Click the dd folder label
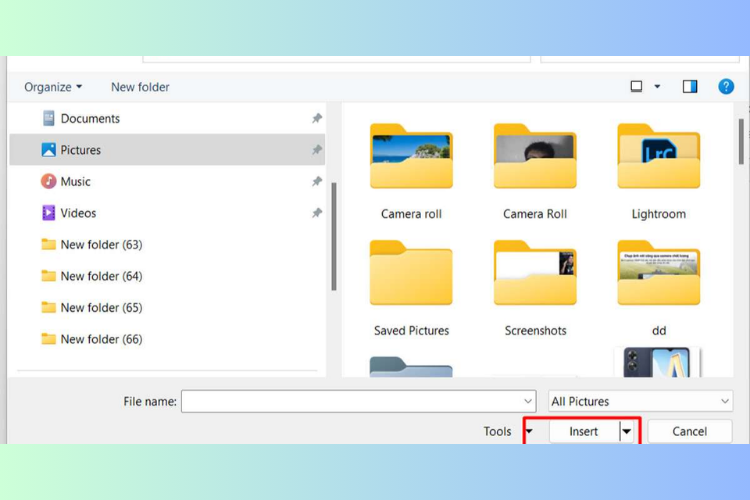 click(659, 331)
